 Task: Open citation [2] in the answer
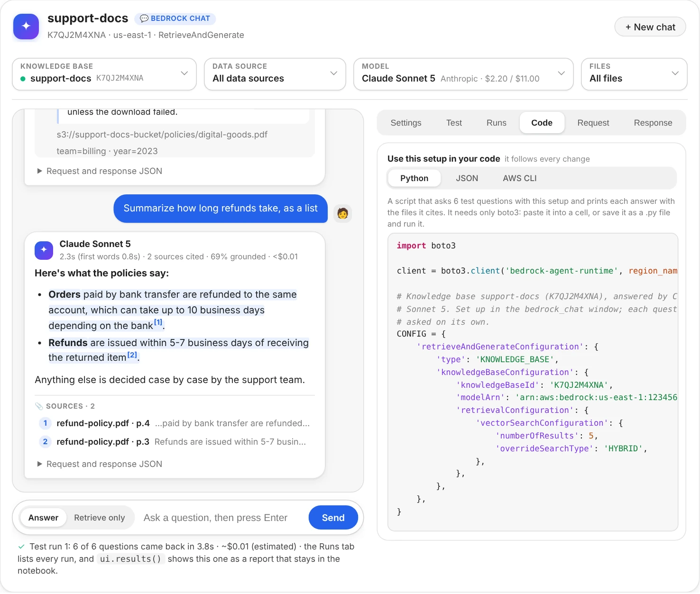pos(132,355)
